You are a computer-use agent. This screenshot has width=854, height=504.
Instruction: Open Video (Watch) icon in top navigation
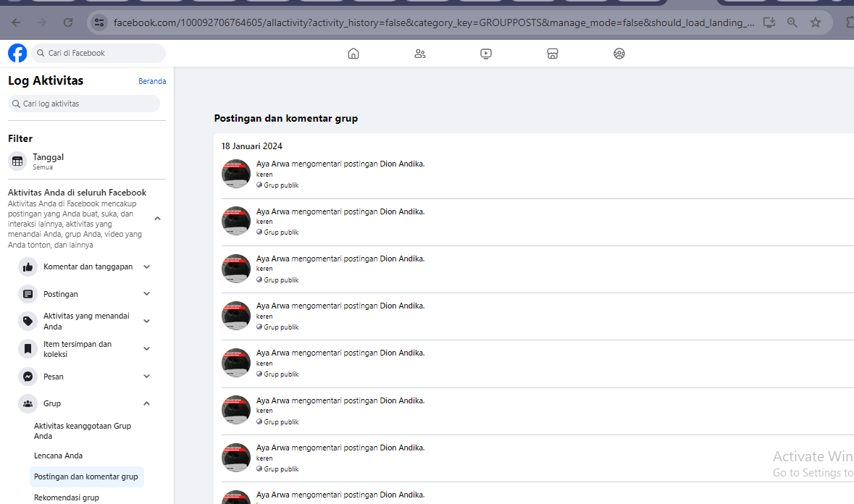[486, 54]
